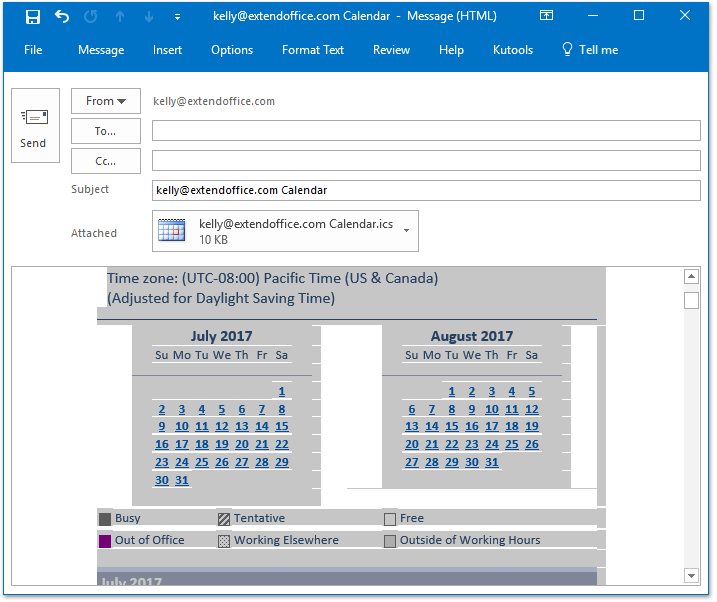717x602 pixels.
Task: Click the Next Item down arrow
Action: [149, 17]
